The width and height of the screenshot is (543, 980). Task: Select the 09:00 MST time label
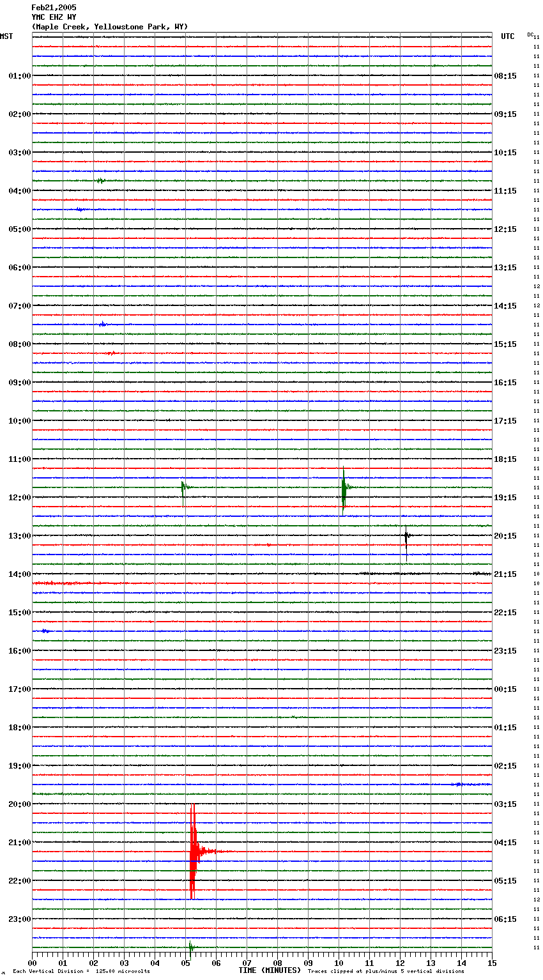20,383
